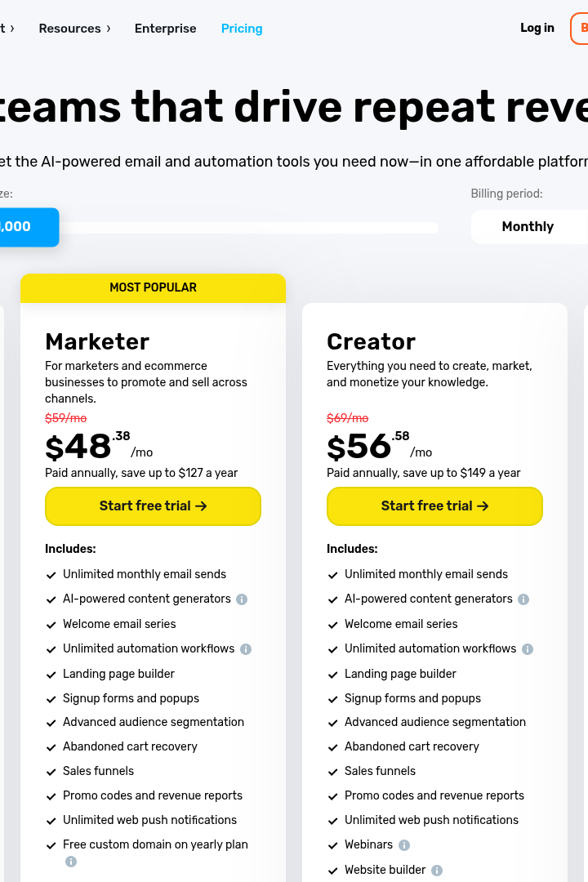Click checkmark beside Creator Sales funnels
Screen dimensions: 588x882
click(x=332, y=772)
